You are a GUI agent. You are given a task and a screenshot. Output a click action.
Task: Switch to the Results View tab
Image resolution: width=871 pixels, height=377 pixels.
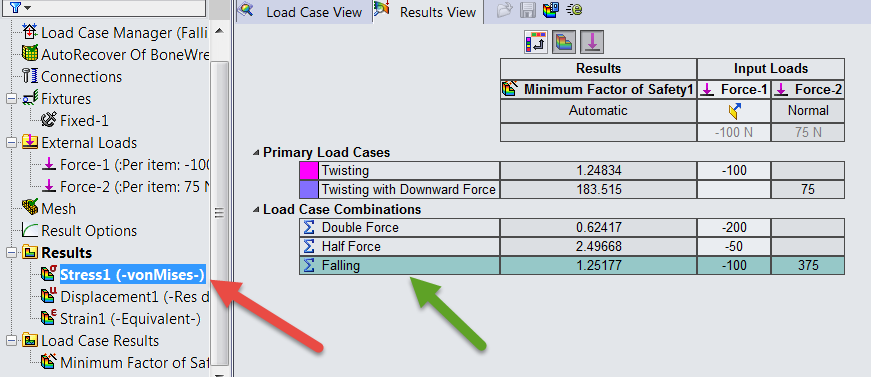[x=426, y=12]
